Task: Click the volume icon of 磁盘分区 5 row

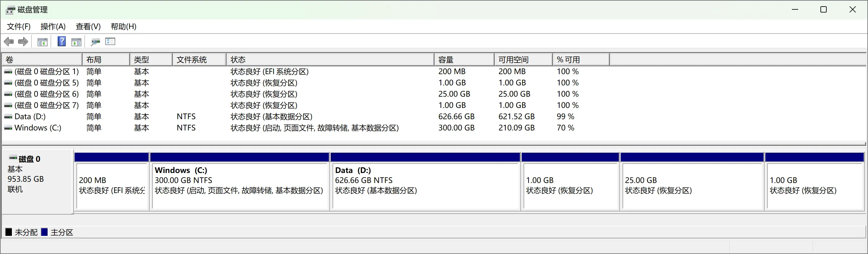Action: [8, 83]
